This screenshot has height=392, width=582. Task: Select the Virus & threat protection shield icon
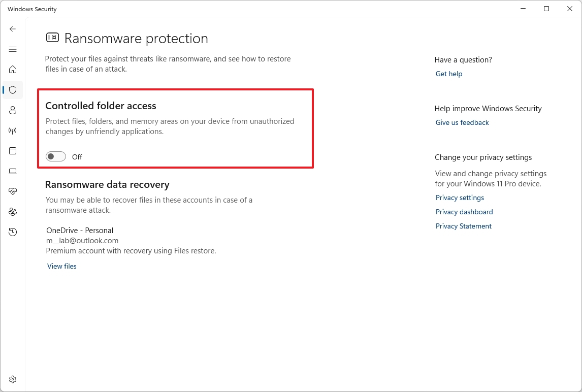pos(13,90)
